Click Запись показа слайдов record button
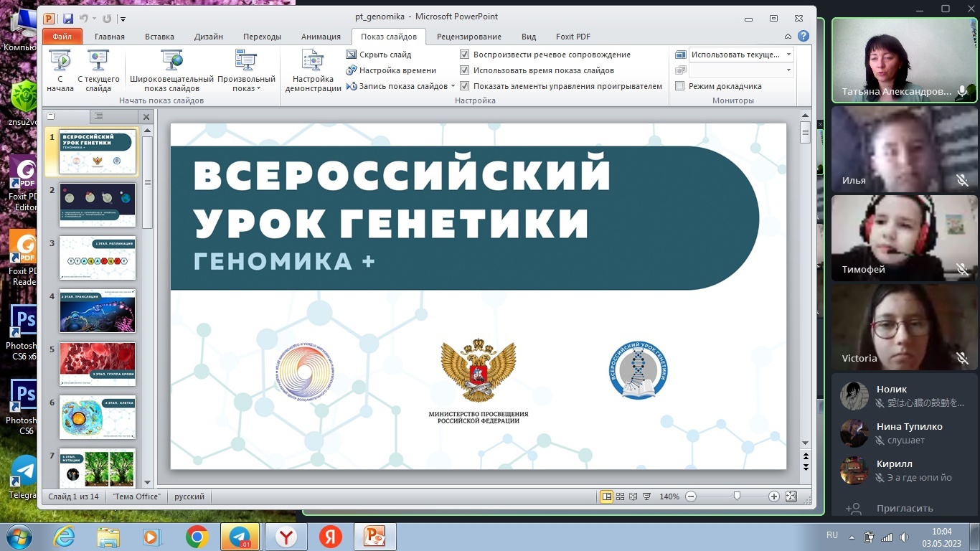This screenshot has height=551, width=980. pyautogui.click(x=397, y=86)
